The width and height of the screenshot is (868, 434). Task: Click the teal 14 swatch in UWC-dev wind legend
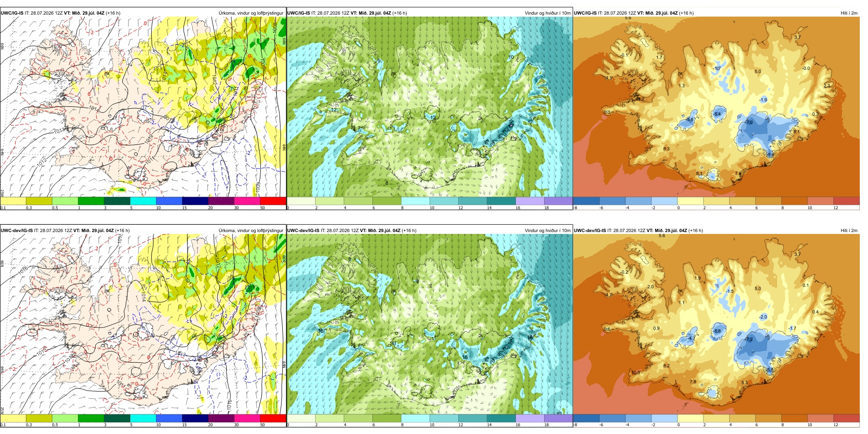click(x=501, y=418)
